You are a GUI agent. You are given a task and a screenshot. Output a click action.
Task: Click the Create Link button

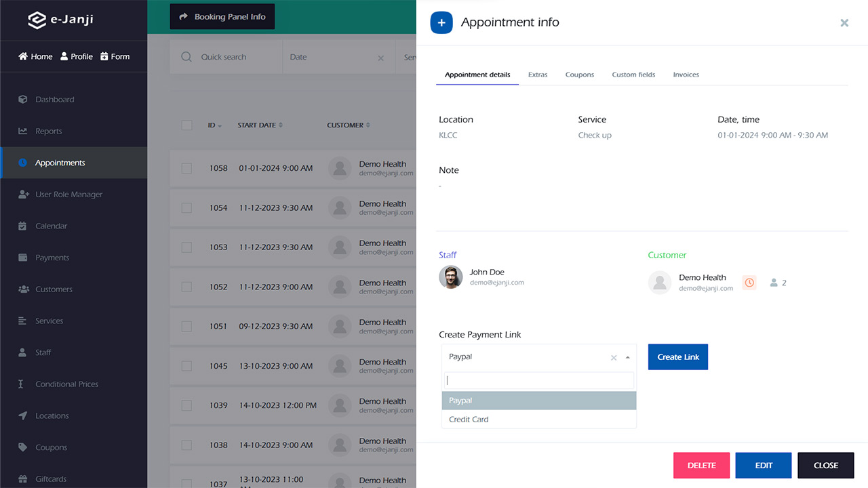pos(678,357)
